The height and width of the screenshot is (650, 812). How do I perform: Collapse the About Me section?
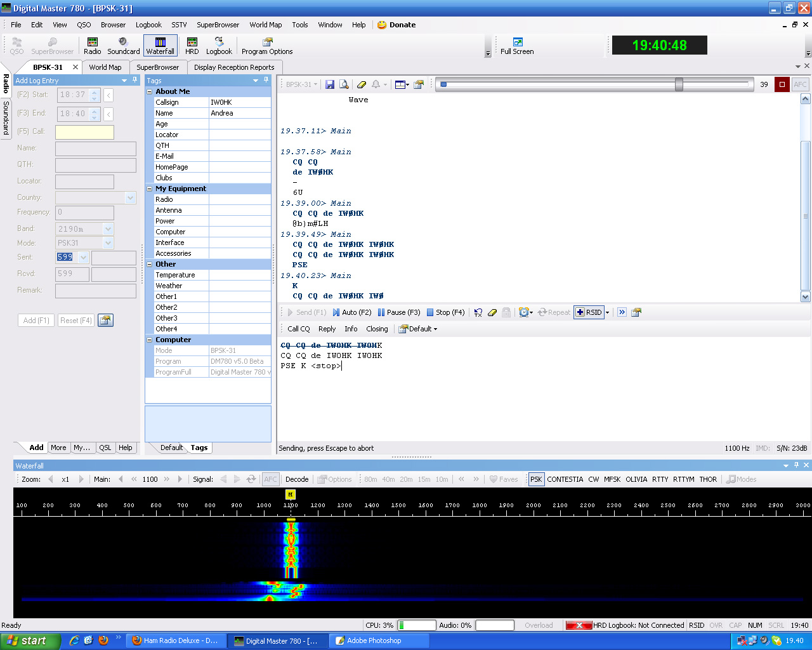(150, 91)
